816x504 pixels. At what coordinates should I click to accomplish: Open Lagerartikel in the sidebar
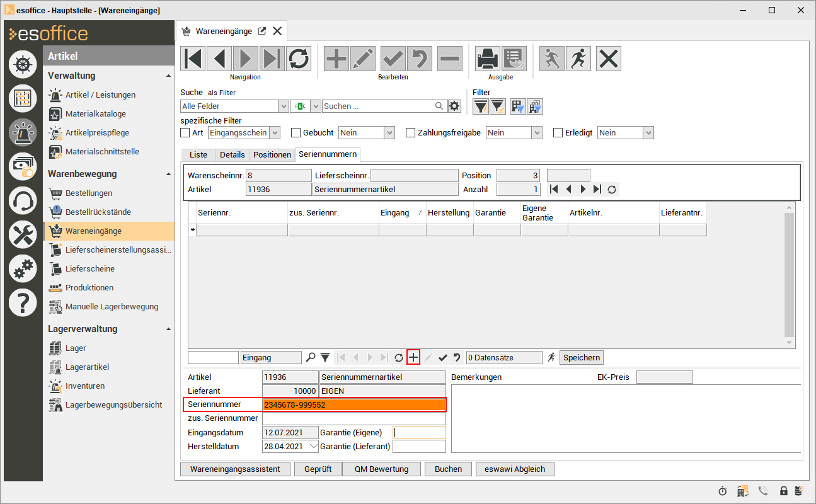coord(87,367)
